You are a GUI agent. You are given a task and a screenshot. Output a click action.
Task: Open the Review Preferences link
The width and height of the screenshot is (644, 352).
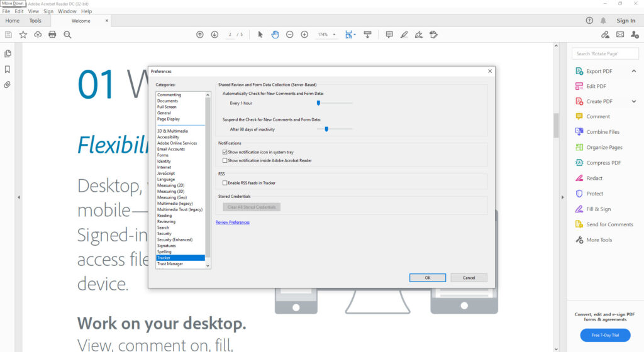pos(233,223)
